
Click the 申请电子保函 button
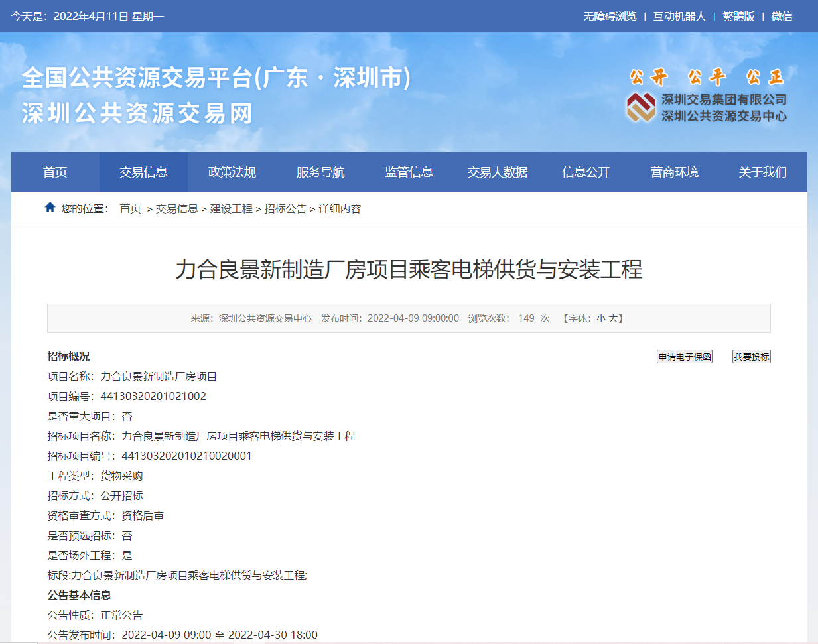coord(684,356)
